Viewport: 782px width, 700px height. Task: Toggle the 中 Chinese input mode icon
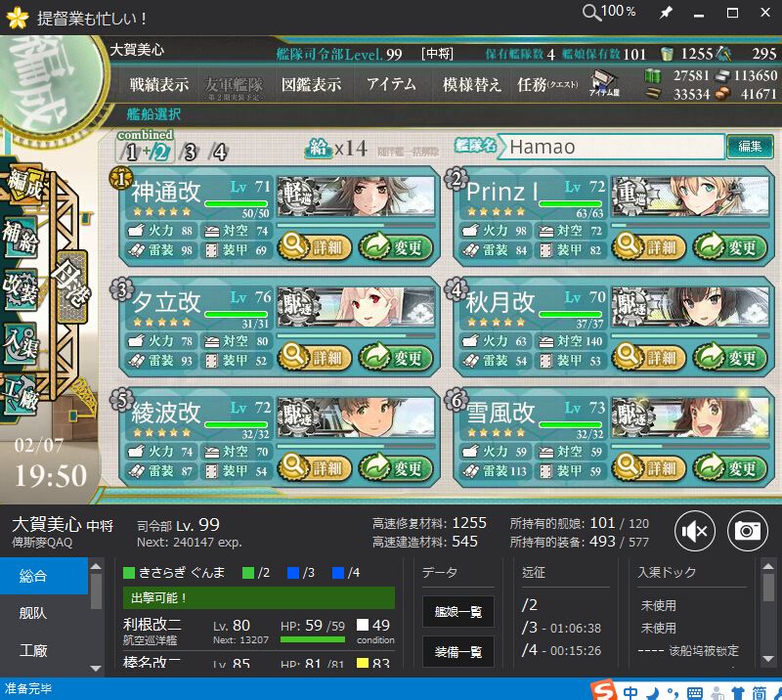(630, 692)
